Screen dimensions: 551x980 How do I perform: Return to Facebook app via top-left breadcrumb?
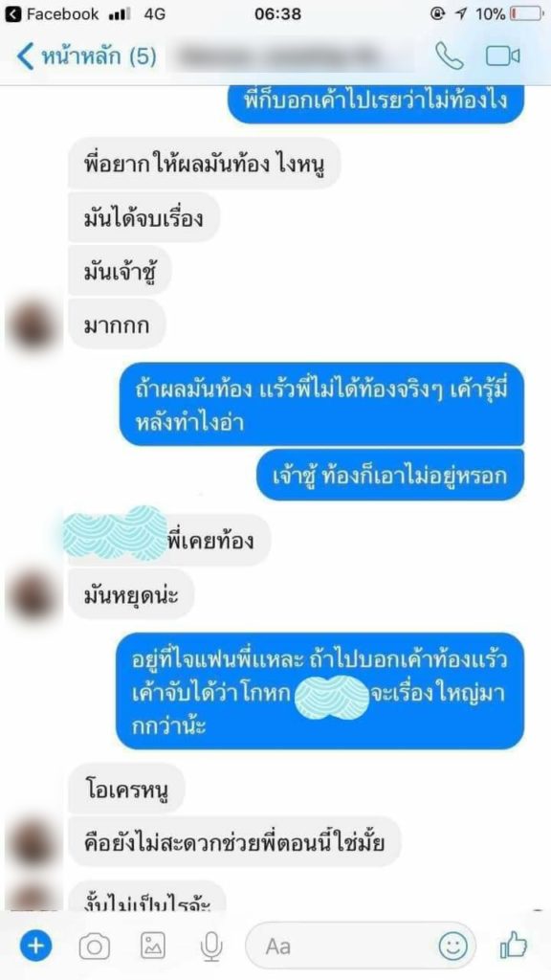[x=53, y=13]
